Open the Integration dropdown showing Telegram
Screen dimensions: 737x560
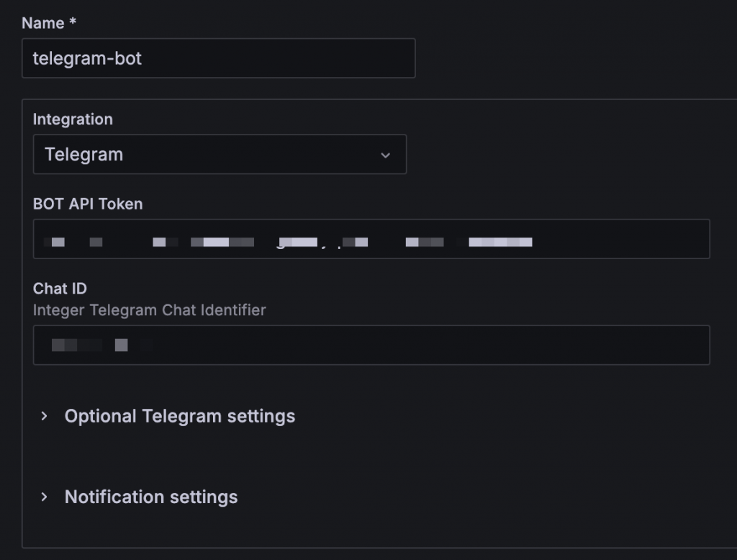tap(220, 154)
